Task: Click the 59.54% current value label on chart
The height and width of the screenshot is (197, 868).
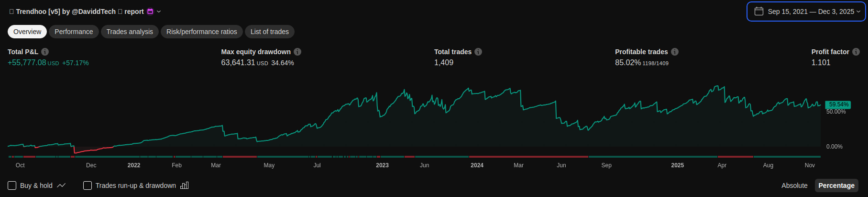Action: coord(838,104)
